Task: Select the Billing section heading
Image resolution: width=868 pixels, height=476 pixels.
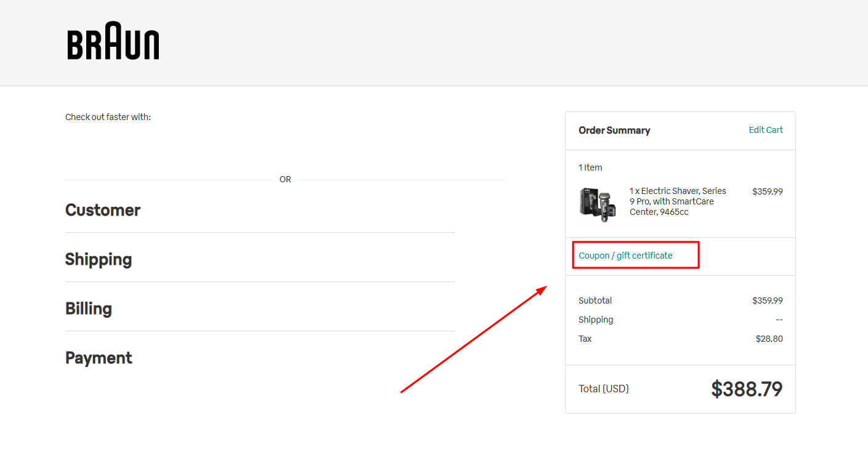Action: (x=89, y=309)
